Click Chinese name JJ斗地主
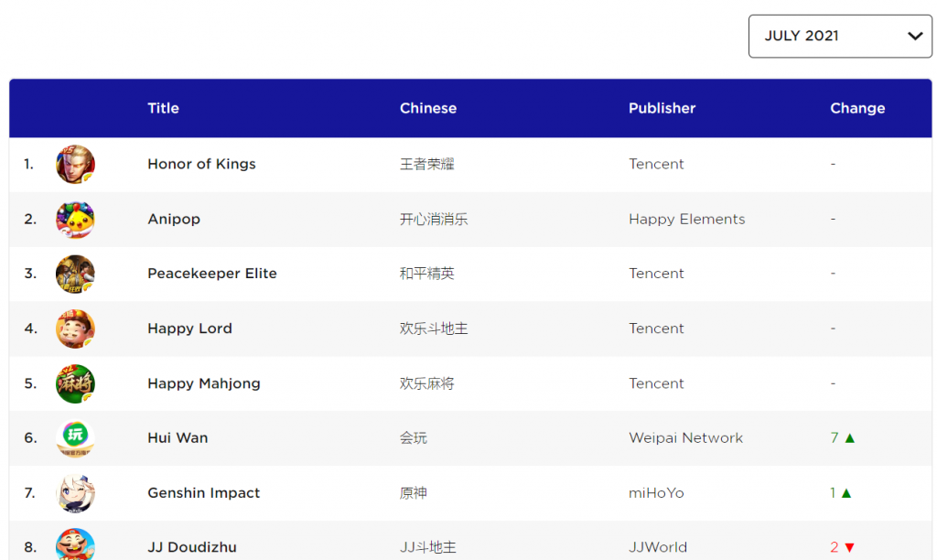The height and width of the screenshot is (560, 937). pyautogui.click(x=428, y=547)
